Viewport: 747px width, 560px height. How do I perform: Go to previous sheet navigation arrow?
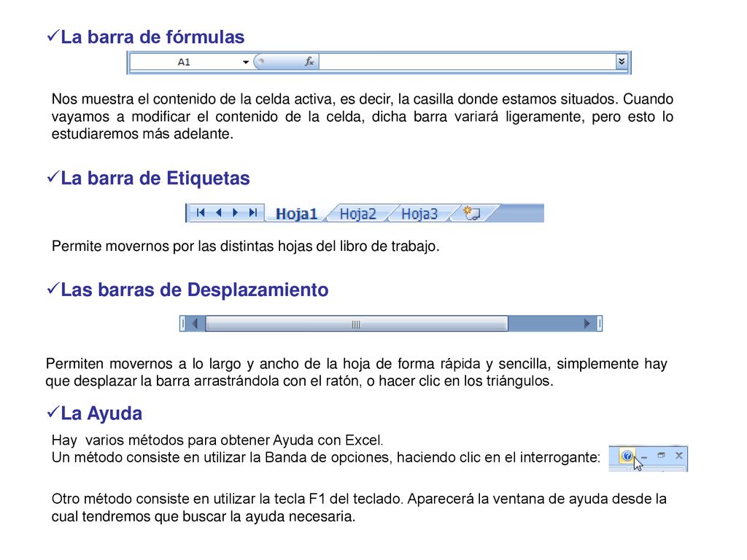click(x=219, y=212)
